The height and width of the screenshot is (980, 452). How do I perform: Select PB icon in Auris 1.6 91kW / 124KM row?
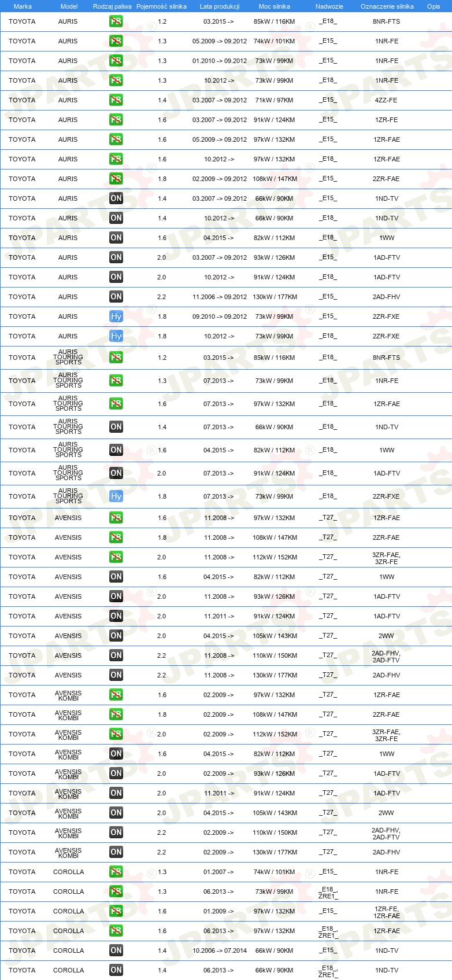point(116,120)
